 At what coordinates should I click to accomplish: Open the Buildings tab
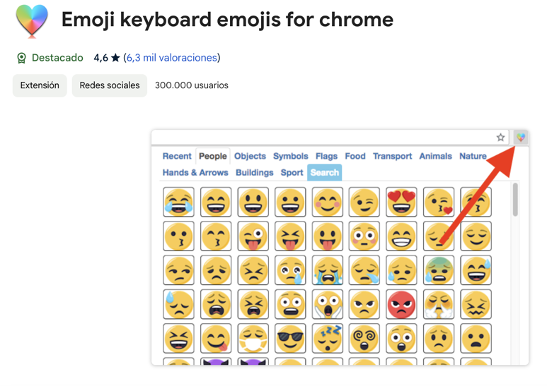tap(254, 172)
